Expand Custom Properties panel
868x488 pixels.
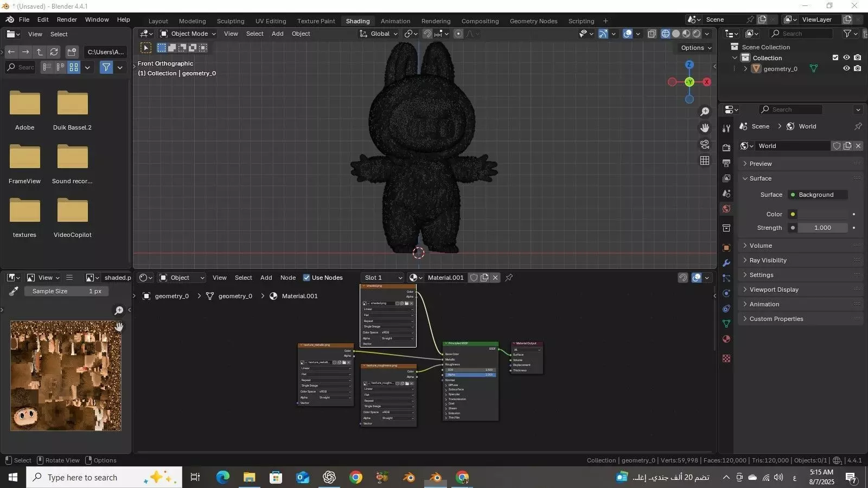point(800,319)
